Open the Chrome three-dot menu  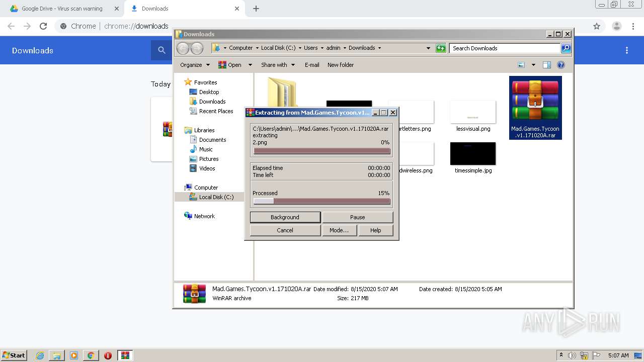pyautogui.click(x=633, y=26)
